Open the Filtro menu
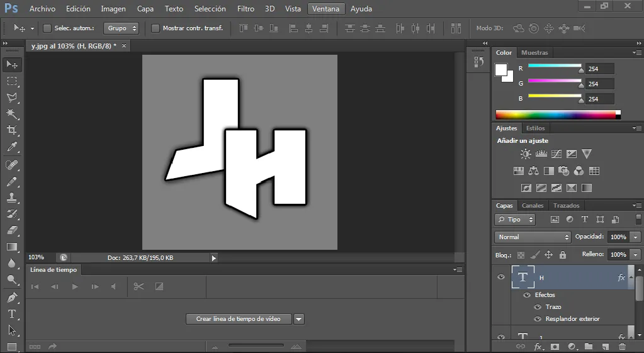This screenshot has width=644, height=353. pyautogui.click(x=246, y=9)
